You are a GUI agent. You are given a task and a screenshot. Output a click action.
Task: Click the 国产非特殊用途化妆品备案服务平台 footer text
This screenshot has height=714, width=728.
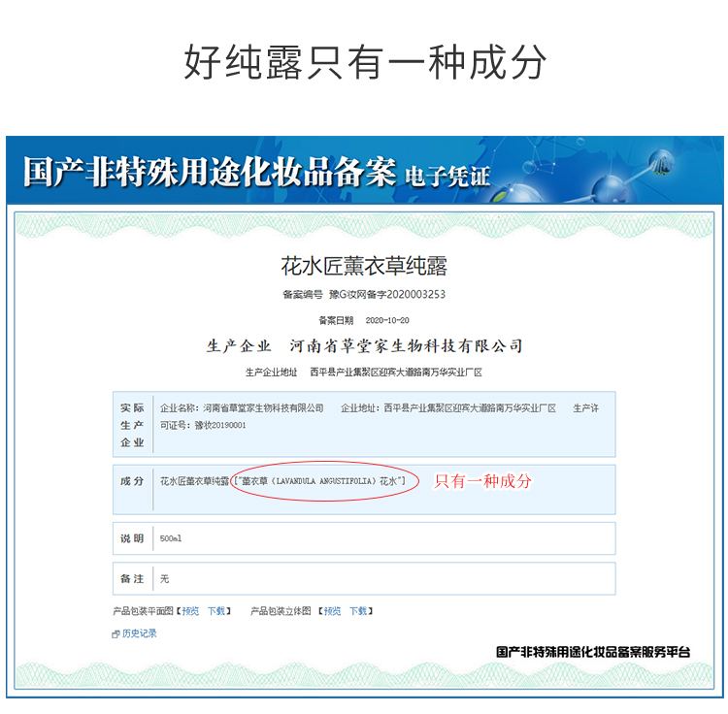(593, 652)
